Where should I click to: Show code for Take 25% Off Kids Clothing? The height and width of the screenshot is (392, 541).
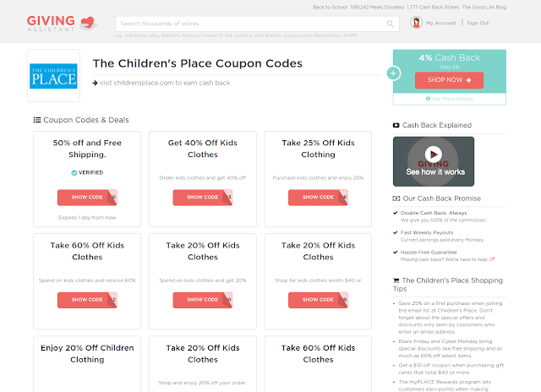pyautogui.click(x=318, y=197)
